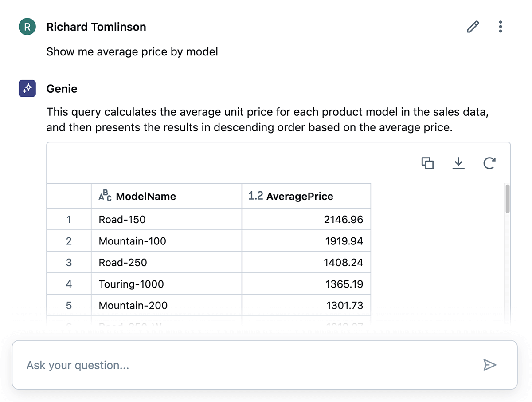Viewport: 532px width, 402px height.
Task: Click the Richard Tomlinson user name
Action: (x=96, y=27)
